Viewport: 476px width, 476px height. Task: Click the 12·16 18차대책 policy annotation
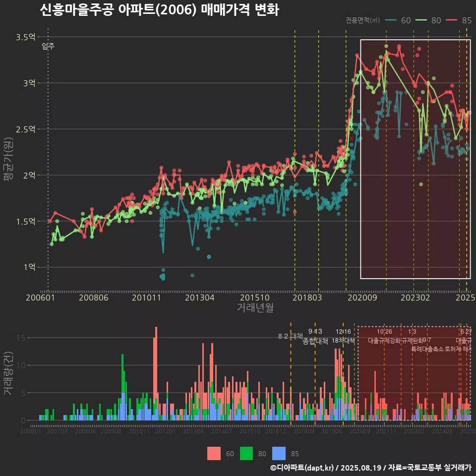[343, 336]
